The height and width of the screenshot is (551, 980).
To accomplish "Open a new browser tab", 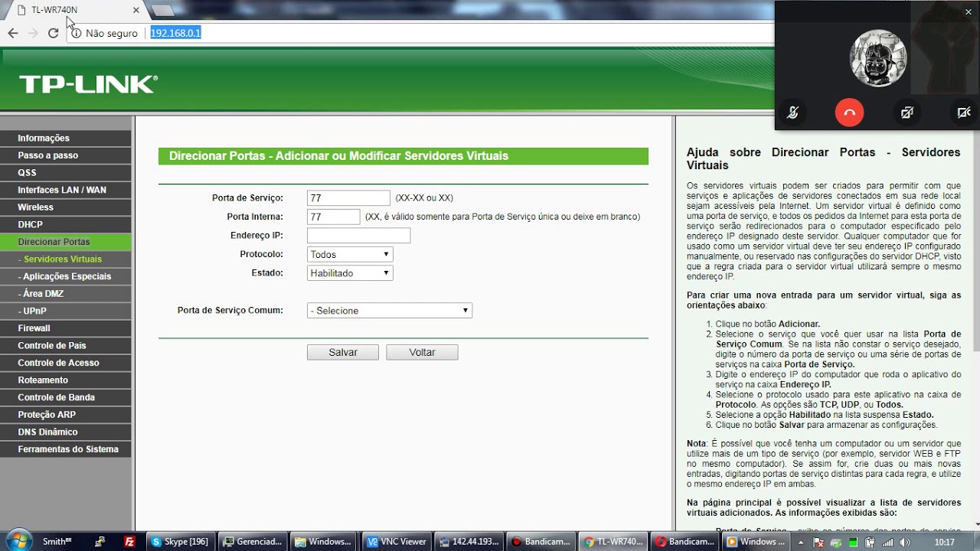I will [163, 10].
